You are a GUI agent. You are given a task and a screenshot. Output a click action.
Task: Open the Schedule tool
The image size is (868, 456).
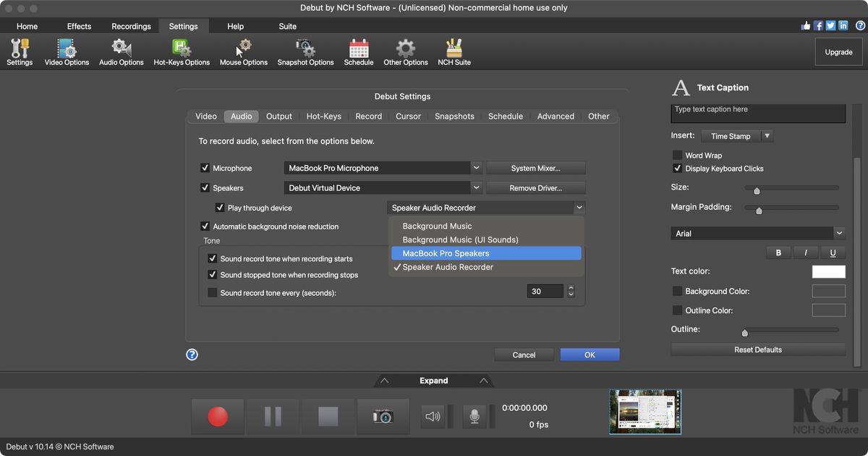pyautogui.click(x=358, y=51)
